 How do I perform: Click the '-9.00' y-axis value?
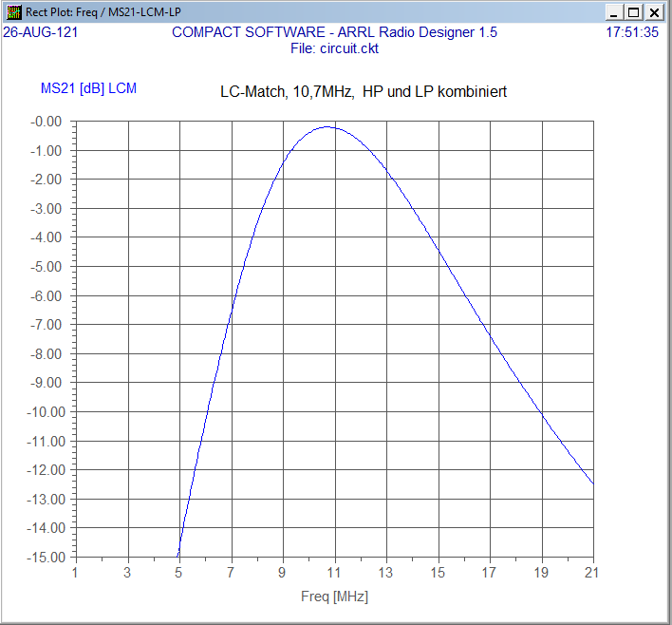click(x=46, y=383)
